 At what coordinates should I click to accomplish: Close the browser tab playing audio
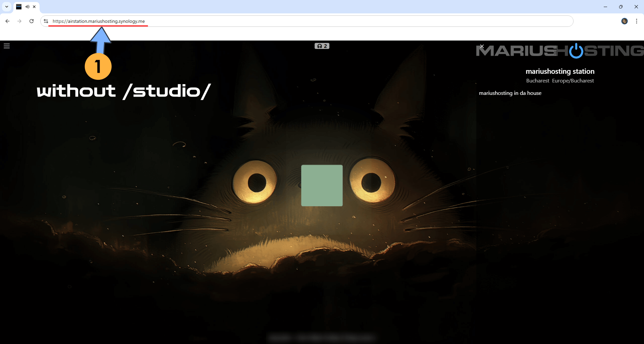(x=34, y=7)
